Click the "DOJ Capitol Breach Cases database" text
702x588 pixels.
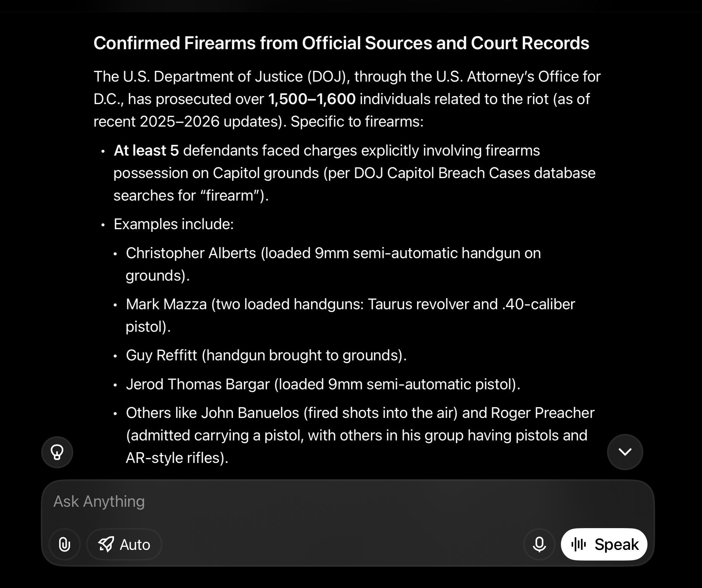474,173
